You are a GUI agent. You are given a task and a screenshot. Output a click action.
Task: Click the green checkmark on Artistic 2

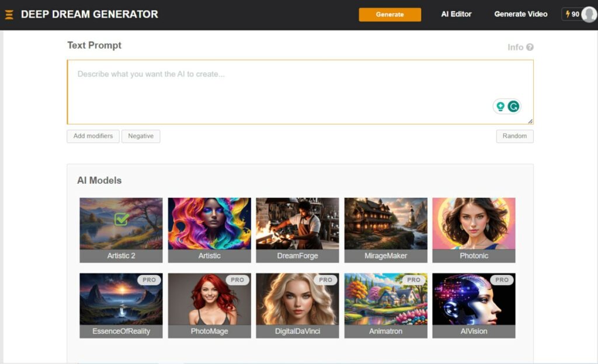121,219
